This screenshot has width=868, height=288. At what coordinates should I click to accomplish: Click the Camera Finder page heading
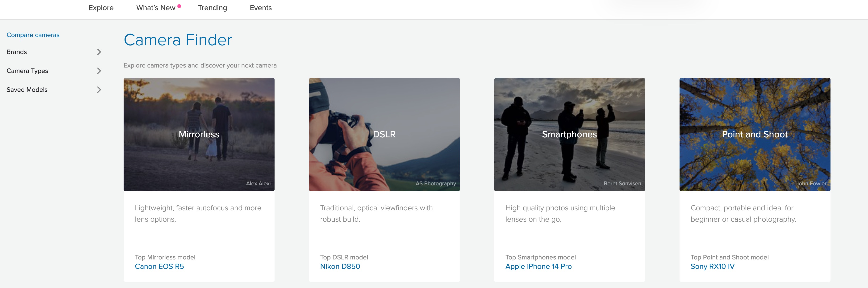(x=178, y=40)
